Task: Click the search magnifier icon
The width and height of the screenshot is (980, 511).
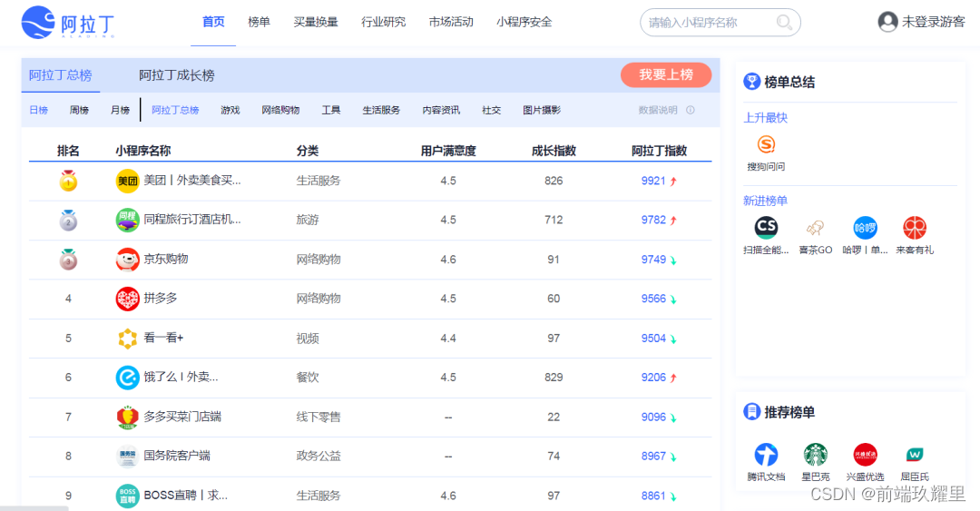Action: (784, 23)
